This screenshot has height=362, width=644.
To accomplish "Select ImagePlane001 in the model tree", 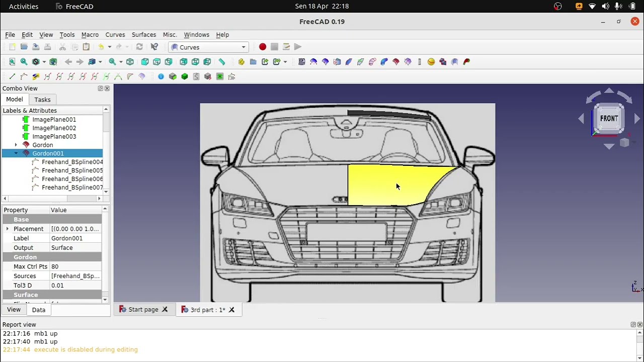I will 54,120.
